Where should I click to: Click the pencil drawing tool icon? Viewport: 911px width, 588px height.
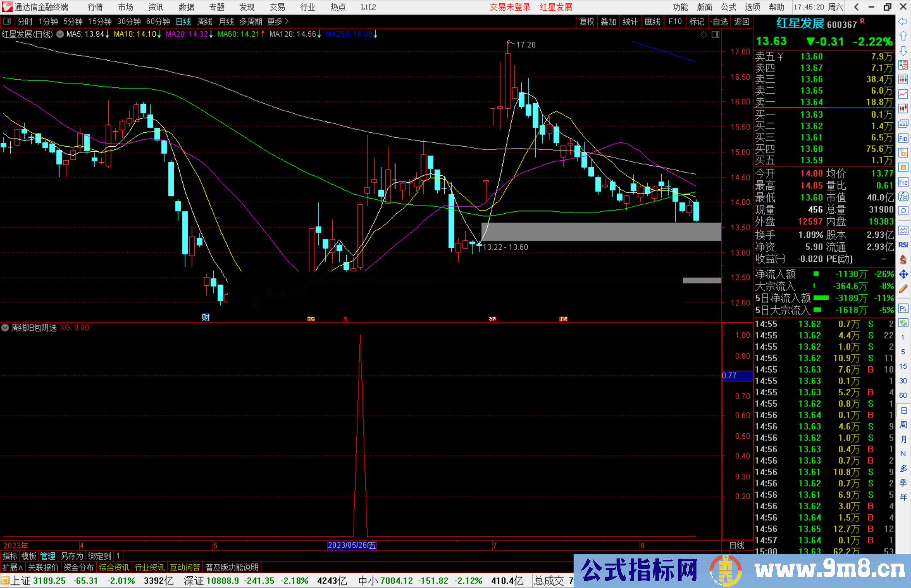[903, 289]
